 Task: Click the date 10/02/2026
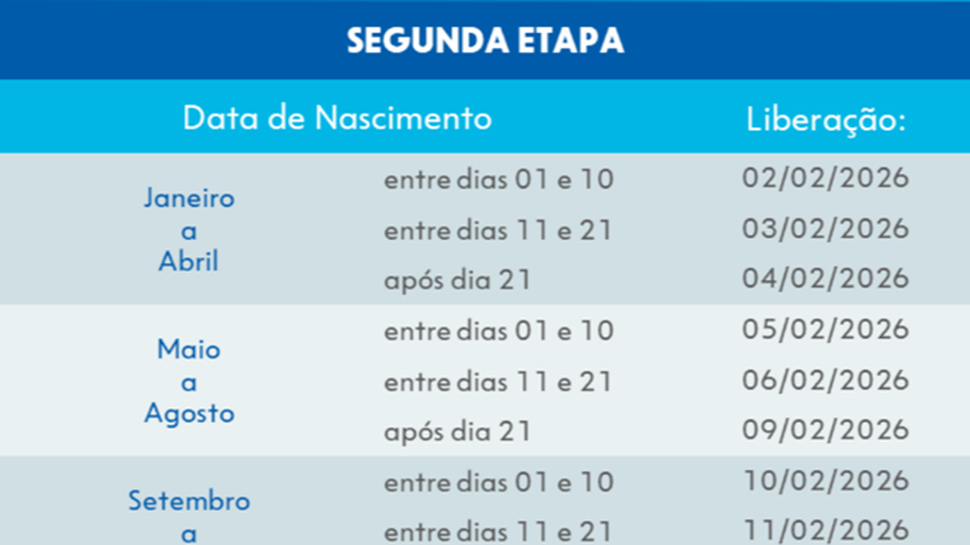826,482
